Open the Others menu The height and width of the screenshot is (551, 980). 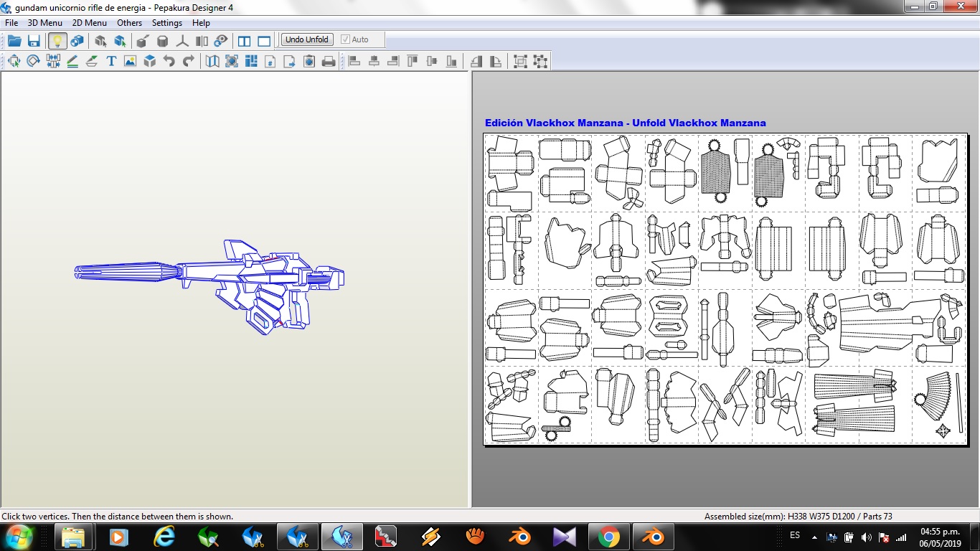tap(130, 23)
